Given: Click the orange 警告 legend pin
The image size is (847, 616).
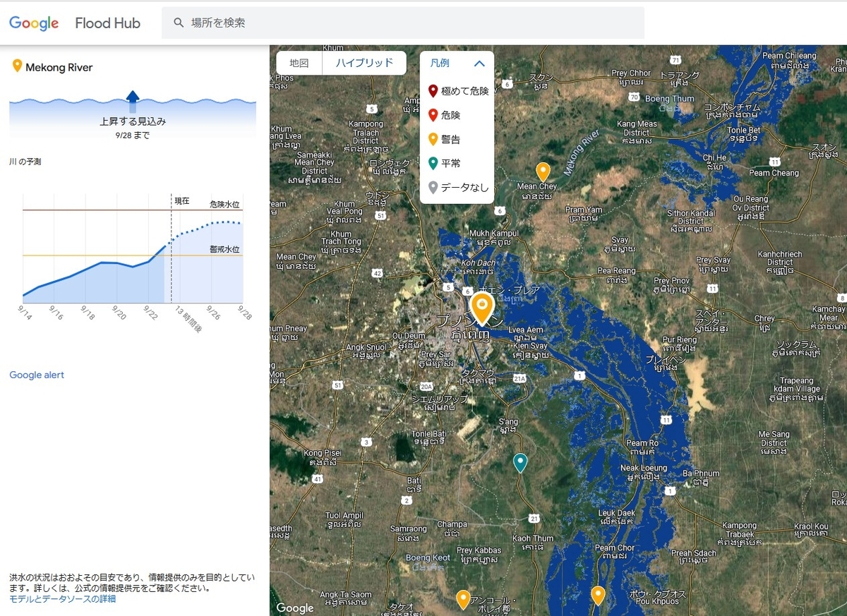Looking at the screenshot, I should click(x=433, y=139).
